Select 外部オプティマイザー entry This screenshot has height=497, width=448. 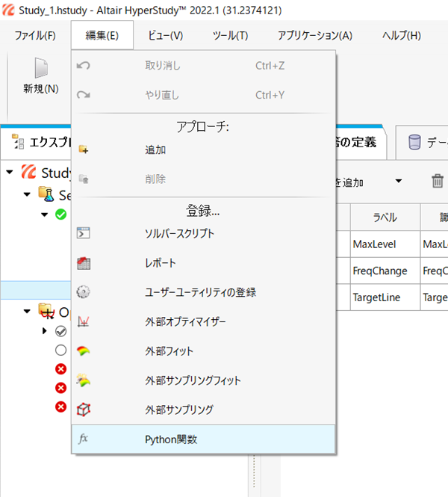[203, 321]
